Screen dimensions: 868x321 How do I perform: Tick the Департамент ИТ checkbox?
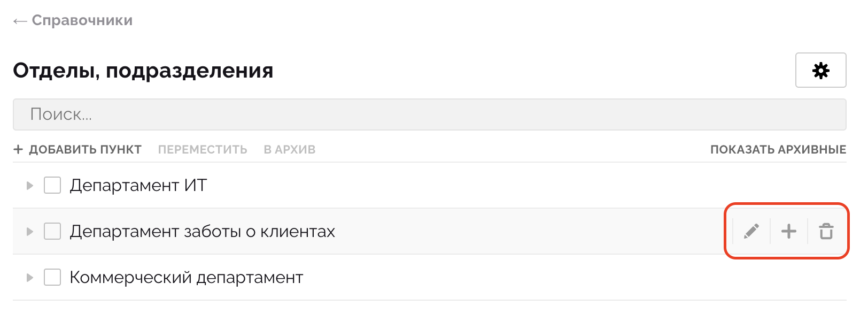tap(52, 185)
